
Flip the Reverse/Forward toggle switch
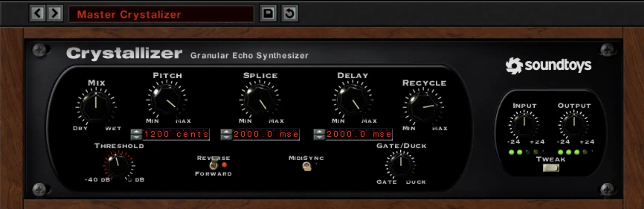pyautogui.click(x=214, y=163)
